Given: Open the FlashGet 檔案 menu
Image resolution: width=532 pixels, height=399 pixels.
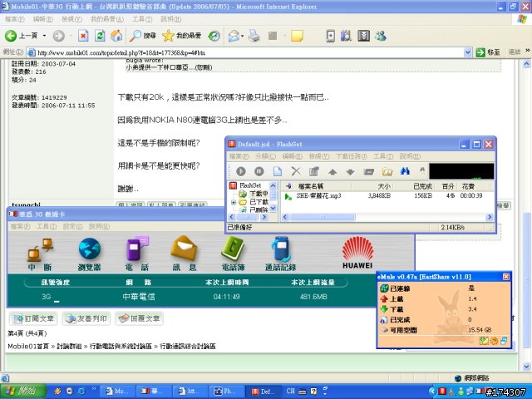Looking at the screenshot, I should pos(239,156).
